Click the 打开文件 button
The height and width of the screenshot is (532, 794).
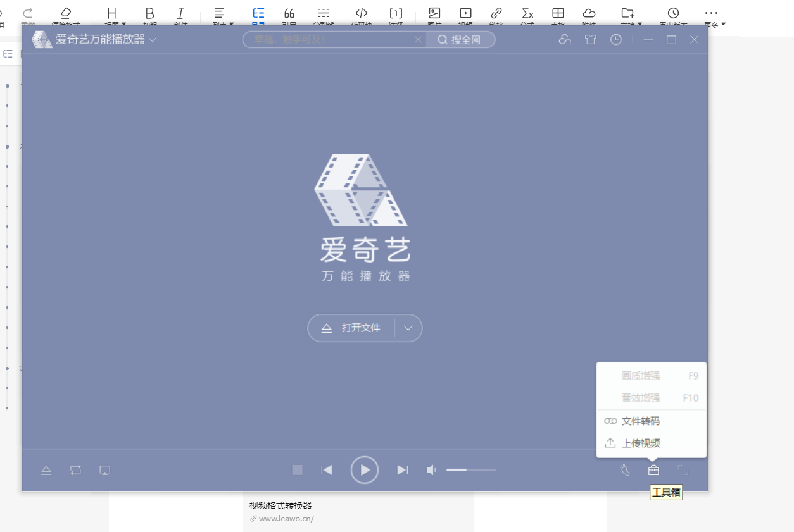tap(351, 328)
